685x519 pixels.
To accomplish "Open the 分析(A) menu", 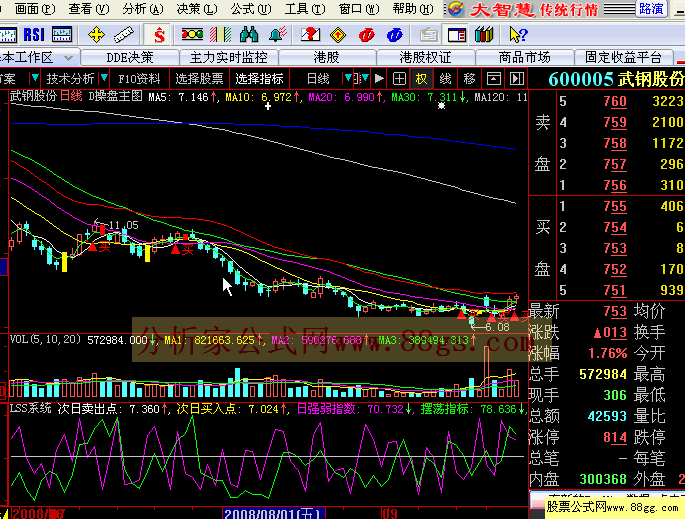I will point(143,9).
